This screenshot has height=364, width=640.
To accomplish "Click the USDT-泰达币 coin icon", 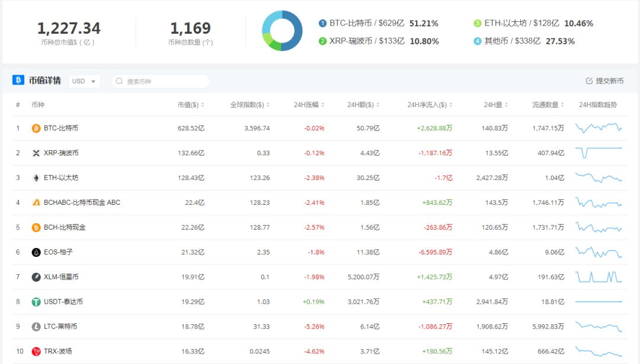I will pos(36,302).
